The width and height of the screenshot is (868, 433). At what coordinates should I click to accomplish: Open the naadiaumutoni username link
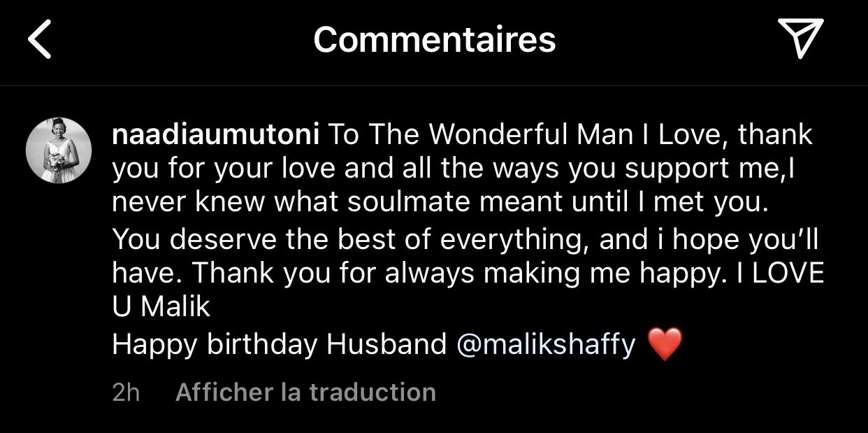coord(215,134)
